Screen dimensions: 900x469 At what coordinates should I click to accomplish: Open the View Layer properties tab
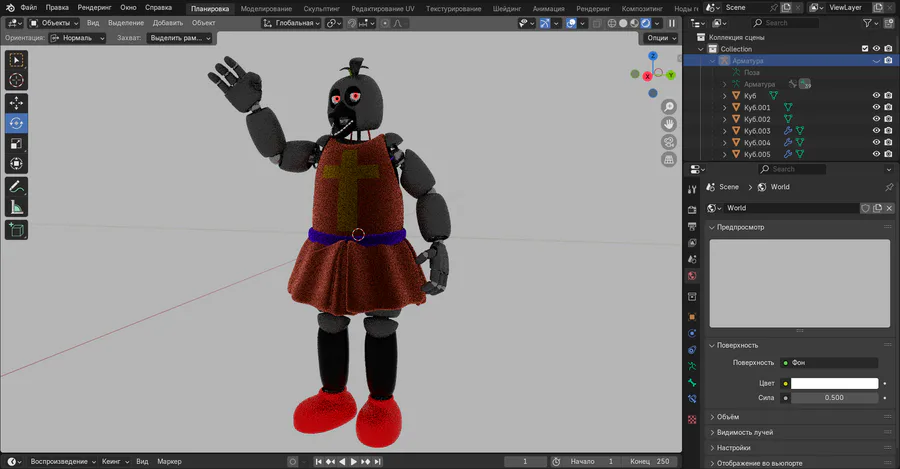click(x=692, y=243)
